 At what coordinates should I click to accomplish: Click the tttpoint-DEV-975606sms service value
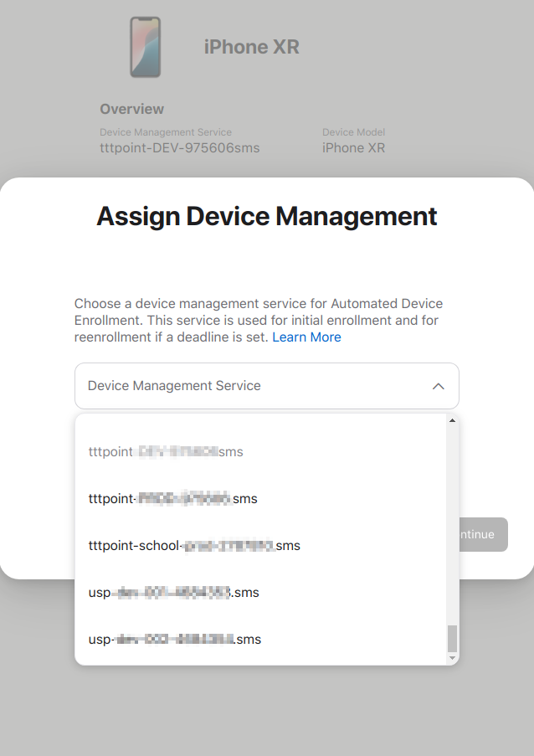pyautogui.click(x=179, y=148)
